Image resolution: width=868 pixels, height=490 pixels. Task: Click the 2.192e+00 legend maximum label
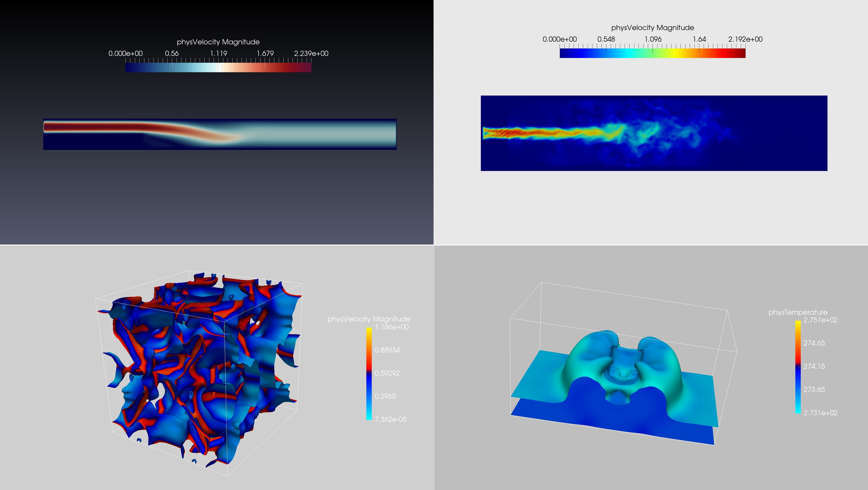745,39
